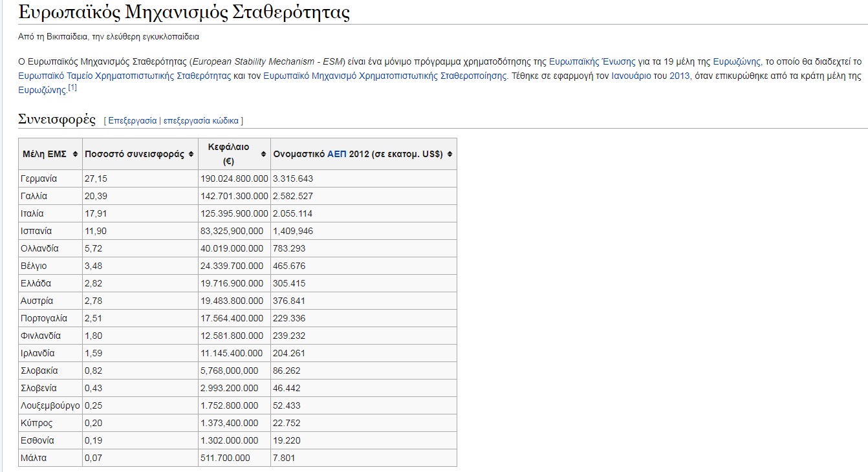Sort by Κεφάλαιο (€) using its arrow icon

(263, 155)
